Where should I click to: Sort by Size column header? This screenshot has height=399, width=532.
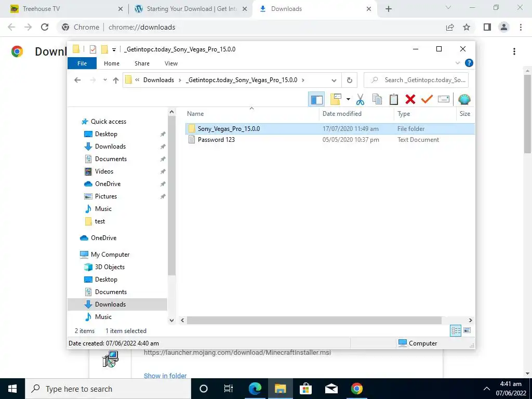[x=465, y=114]
